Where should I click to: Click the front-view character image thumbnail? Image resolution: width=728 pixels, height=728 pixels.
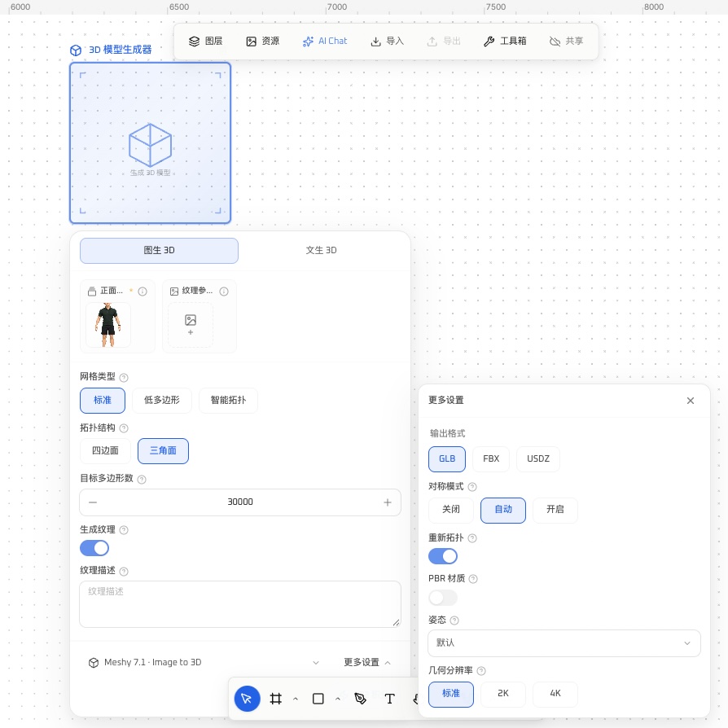coord(108,325)
